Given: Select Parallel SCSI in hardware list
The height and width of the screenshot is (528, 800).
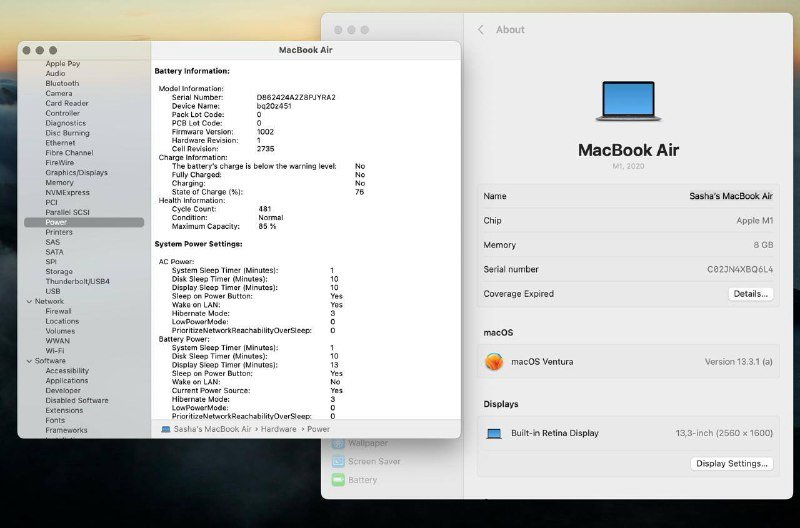Looking at the screenshot, I should [67, 212].
